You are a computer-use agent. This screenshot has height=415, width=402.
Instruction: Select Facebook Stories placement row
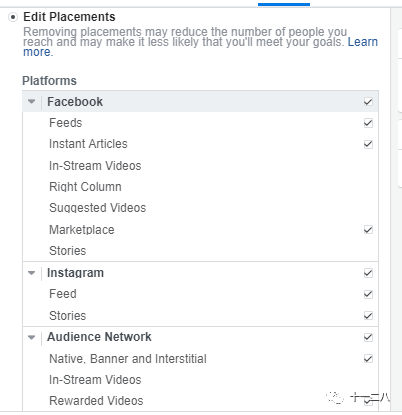[x=200, y=251]
